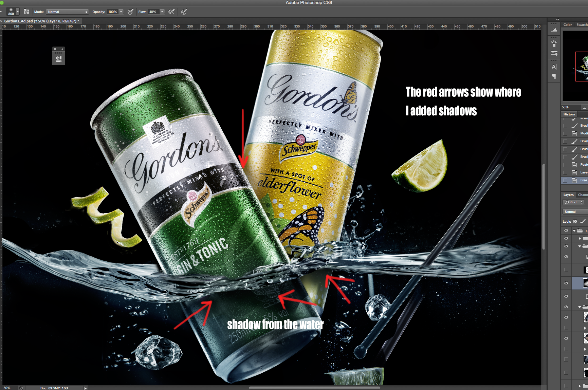Select the highlighted Free Transform history state
The image size is (588, 390).
579,180
